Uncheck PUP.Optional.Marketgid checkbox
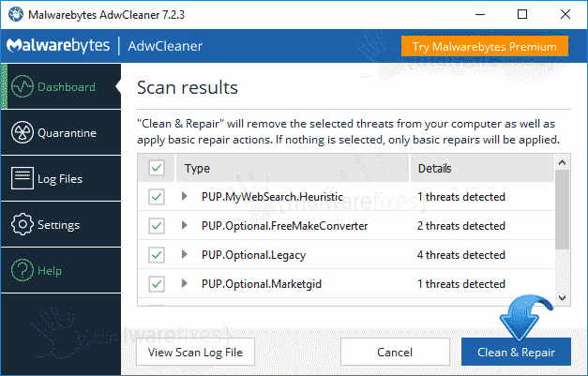The height and width of the screenshot is (376, 588). pos(157,284)
